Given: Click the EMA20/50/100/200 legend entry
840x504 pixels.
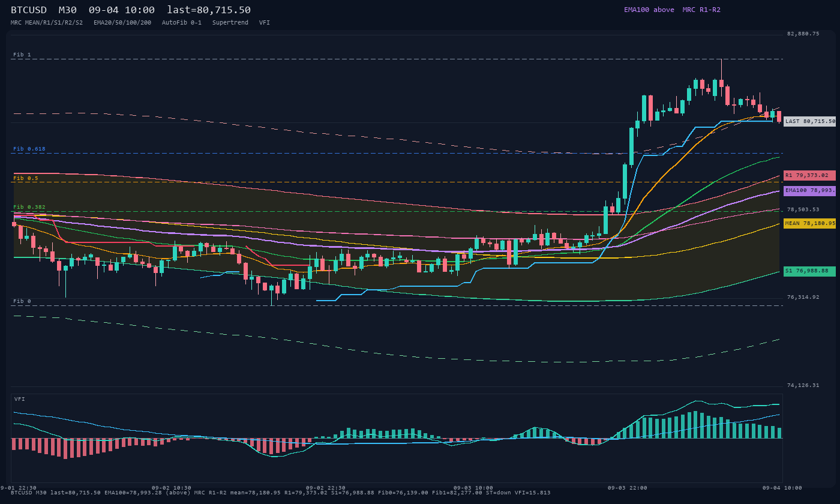Looking at the screenshot, I should [x=122, y=22].
